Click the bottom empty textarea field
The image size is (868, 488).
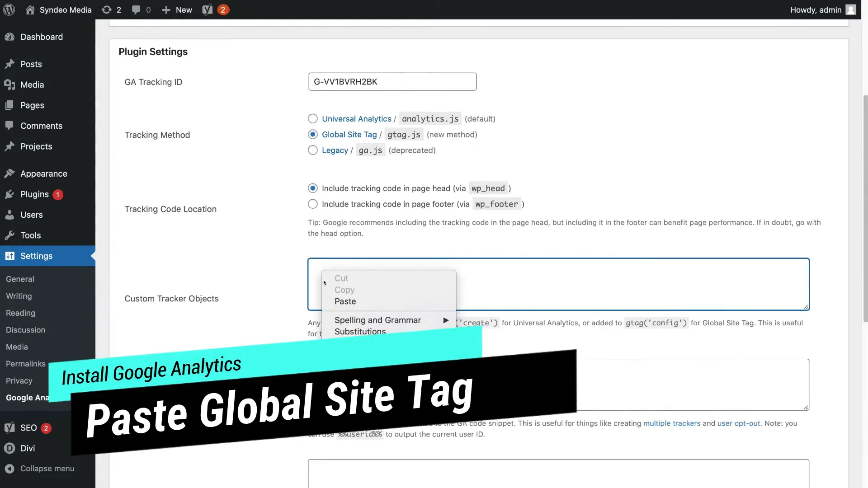pos(558,474)
